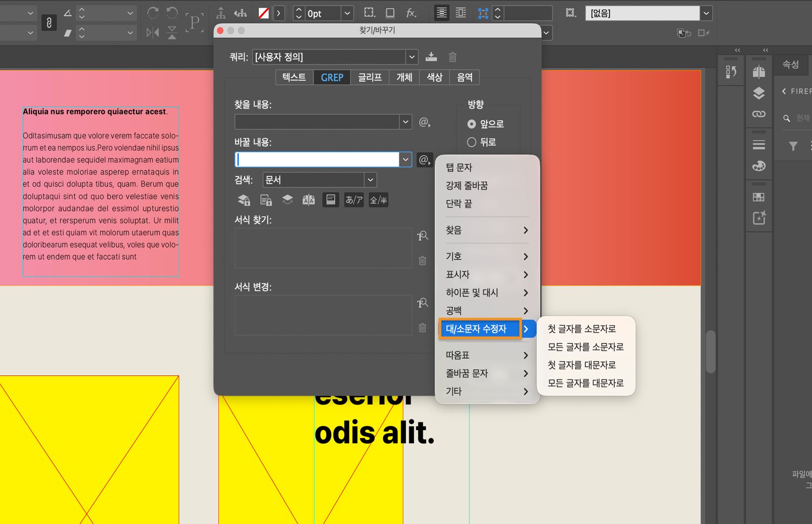Click the rotate 90° counter-clockwise icon
This screenshot has width=812, height=524.
(x=172, y=13)
